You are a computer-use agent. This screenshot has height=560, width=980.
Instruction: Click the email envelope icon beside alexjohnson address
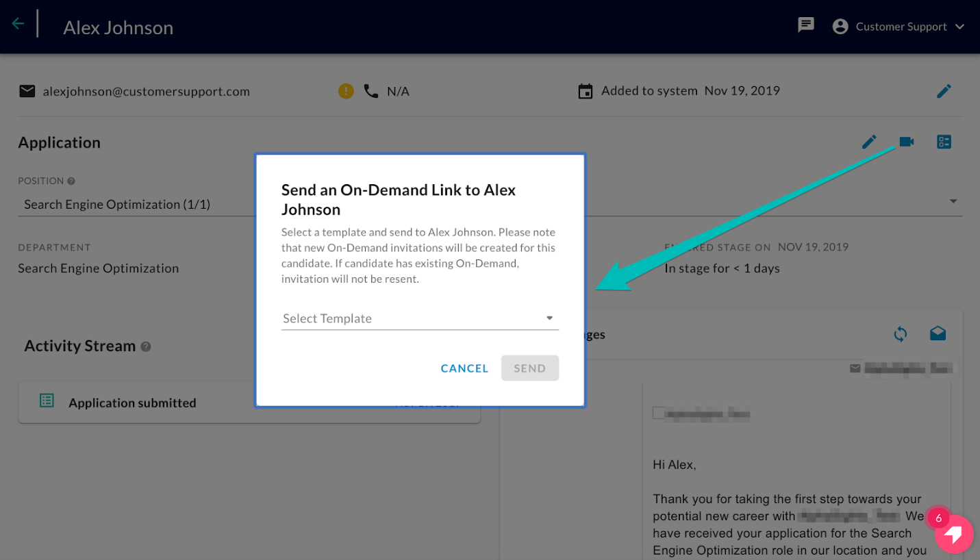pyautogui.click(x=27, y=91)
